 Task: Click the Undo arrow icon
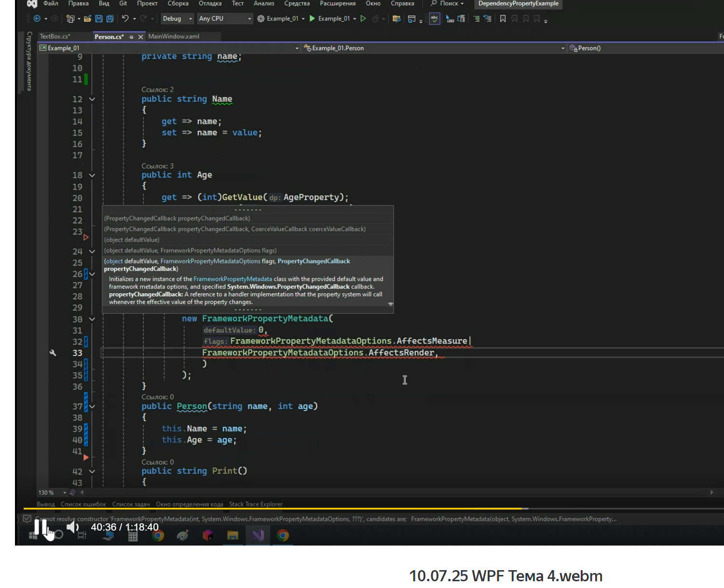[125, 18]
